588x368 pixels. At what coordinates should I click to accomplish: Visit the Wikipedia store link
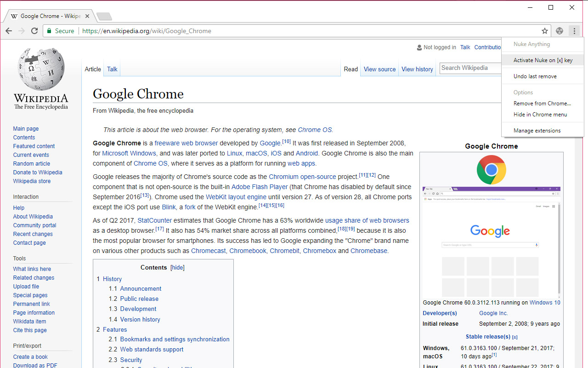pos(32,181)
